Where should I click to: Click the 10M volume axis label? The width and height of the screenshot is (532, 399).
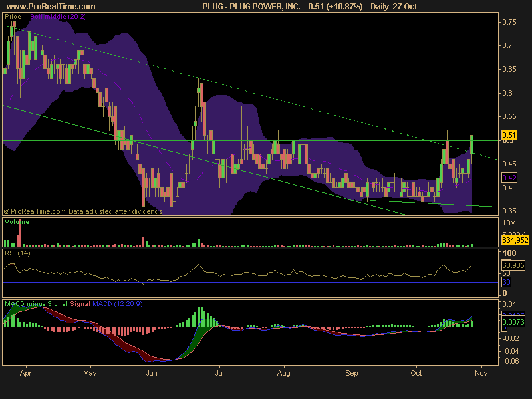pyautogui.click(x=509, y=223)
